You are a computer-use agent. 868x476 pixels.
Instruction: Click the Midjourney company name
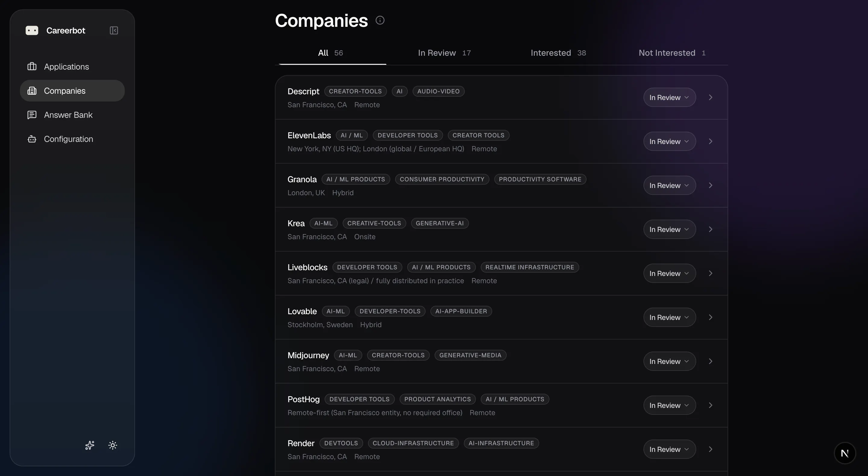click(x=308, y=355)
